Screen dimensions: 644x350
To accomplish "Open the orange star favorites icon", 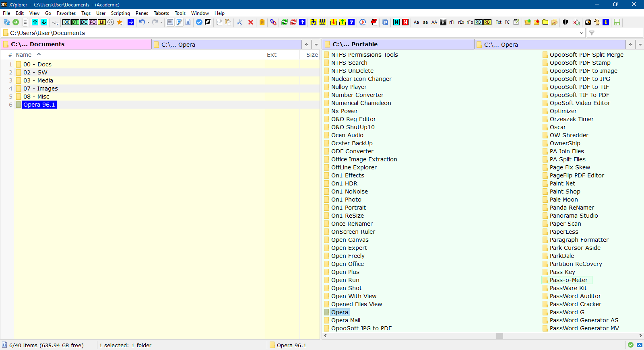I will (x=120, y=22).
